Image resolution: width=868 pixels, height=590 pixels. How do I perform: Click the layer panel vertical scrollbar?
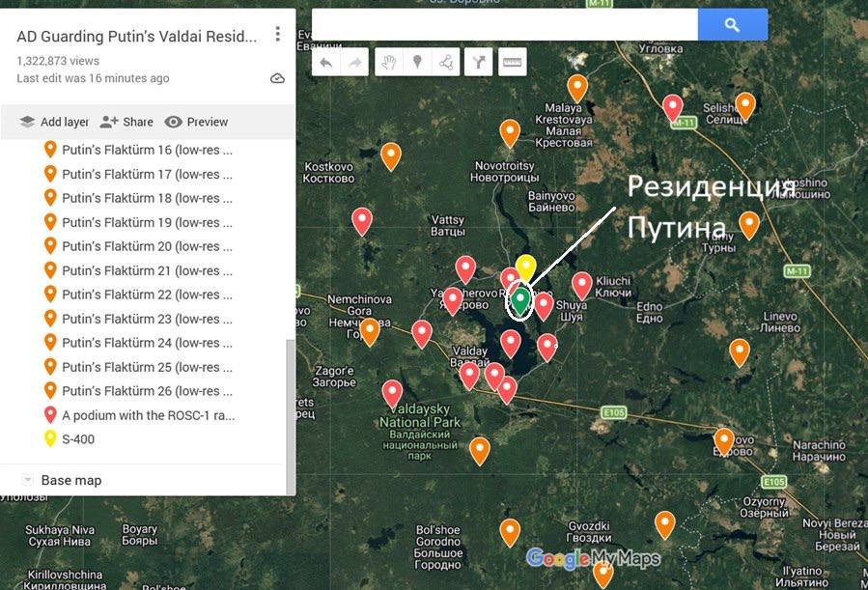click(291, 415)
